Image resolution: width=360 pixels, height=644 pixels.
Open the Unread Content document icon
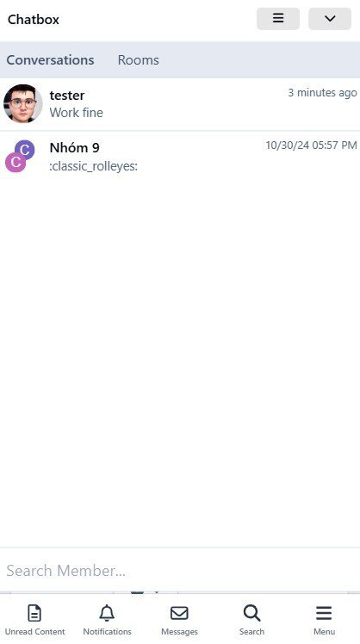pyautogui.click(x=34, y=614)
